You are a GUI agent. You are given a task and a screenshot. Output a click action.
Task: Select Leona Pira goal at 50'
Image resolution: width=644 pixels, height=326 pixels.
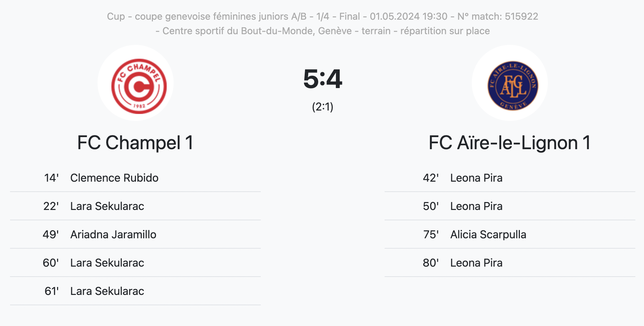[x=510, y=206]
